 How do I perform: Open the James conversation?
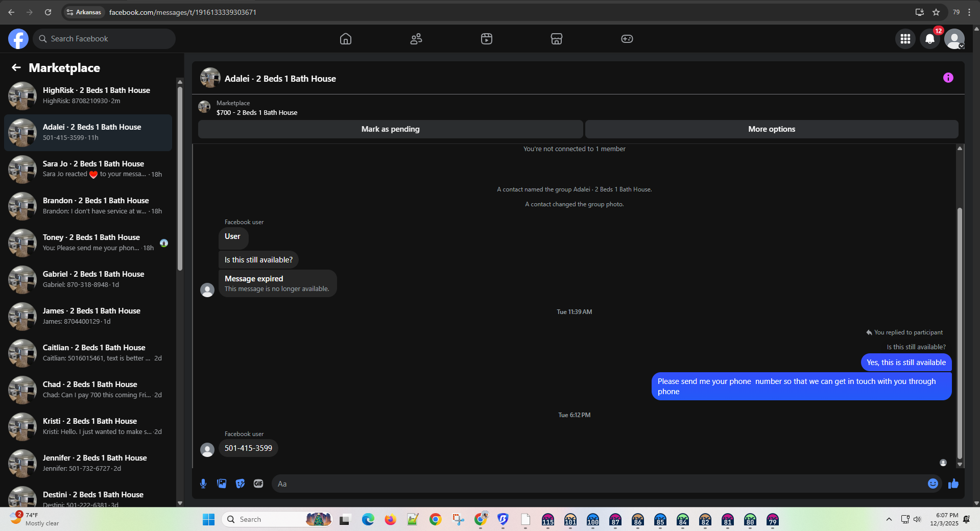[88, 316]
